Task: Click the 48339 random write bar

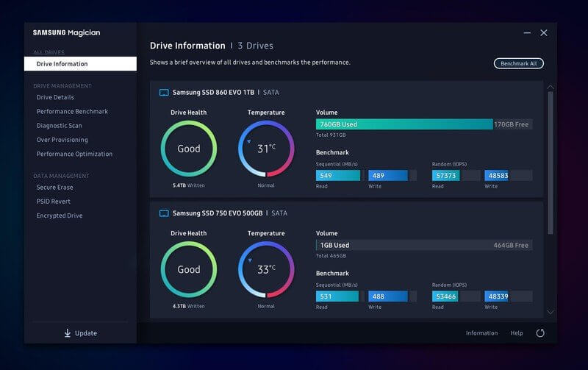Action: coord(496,296)
